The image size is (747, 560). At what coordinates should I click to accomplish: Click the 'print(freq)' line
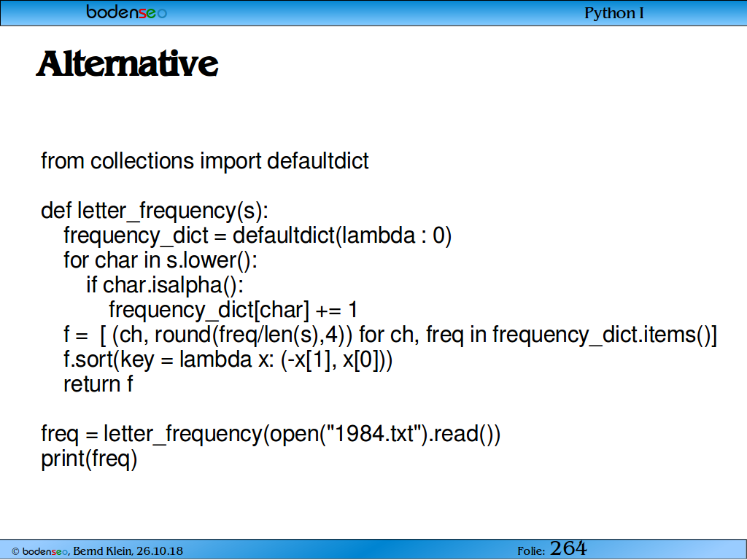click(89, 459)
